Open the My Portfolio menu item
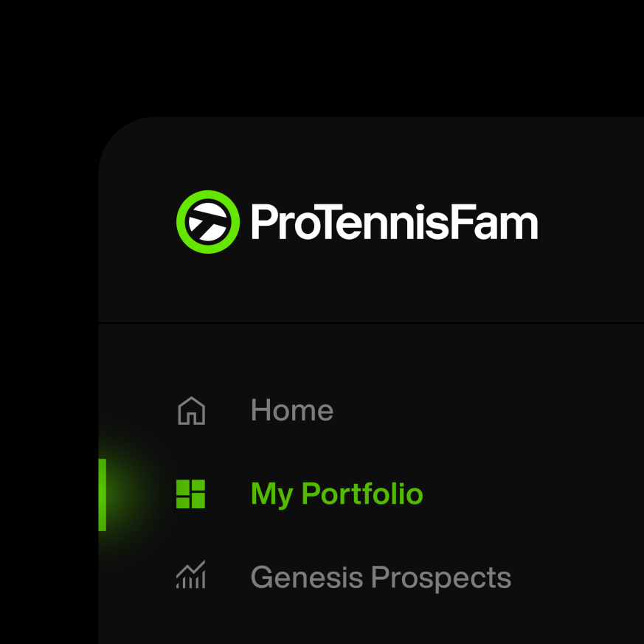Viewport: 644px width, 644px height. click(x=336, y=494)
